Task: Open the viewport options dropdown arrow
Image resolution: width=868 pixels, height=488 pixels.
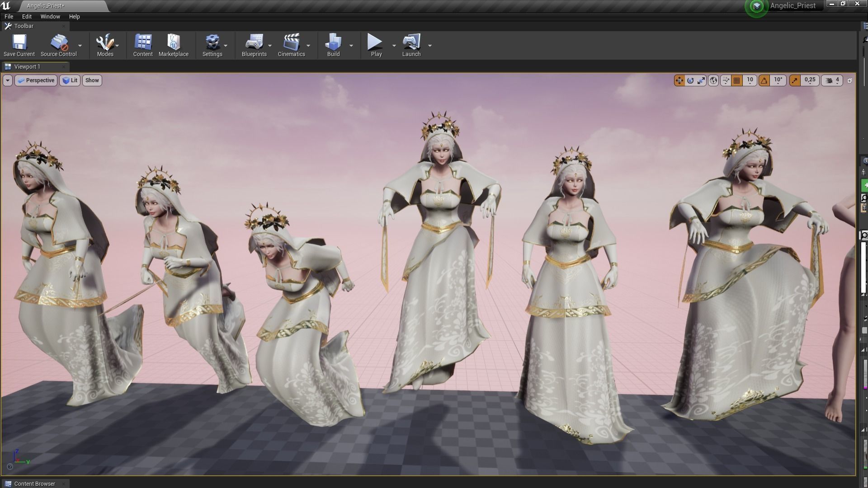Action: (x=7, y=80)
